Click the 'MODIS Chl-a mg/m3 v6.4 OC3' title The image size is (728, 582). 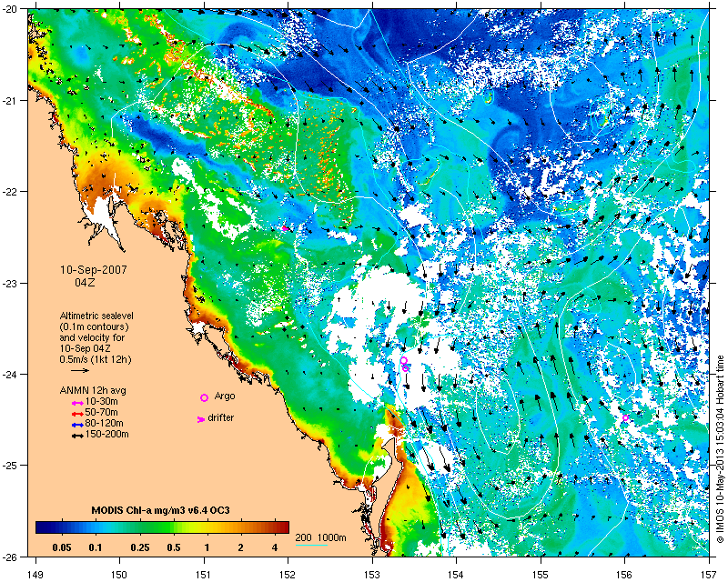(x=160, y=510)
